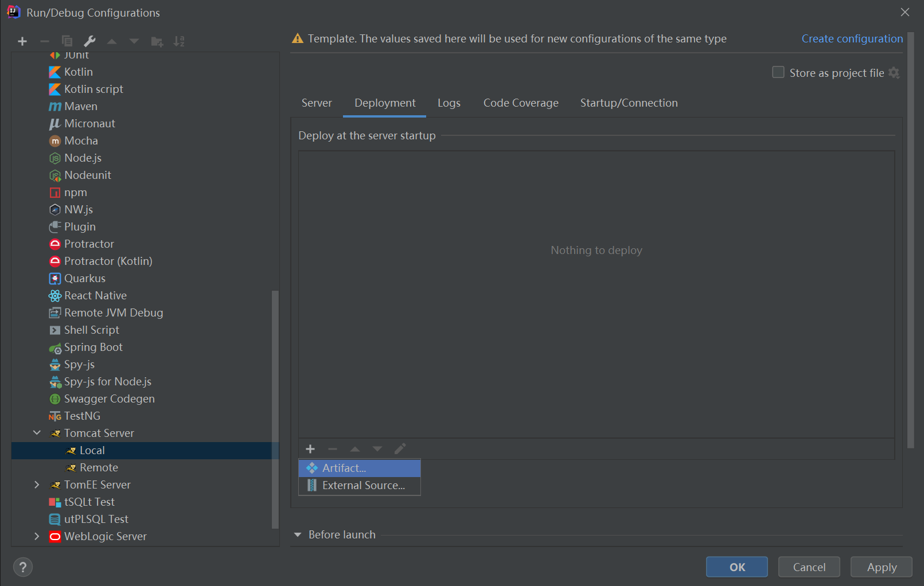Image resolution: width=924 pixels, height=586 pixels.
Task: Select Local under Tomcat Server
Action: click(145, 451)
